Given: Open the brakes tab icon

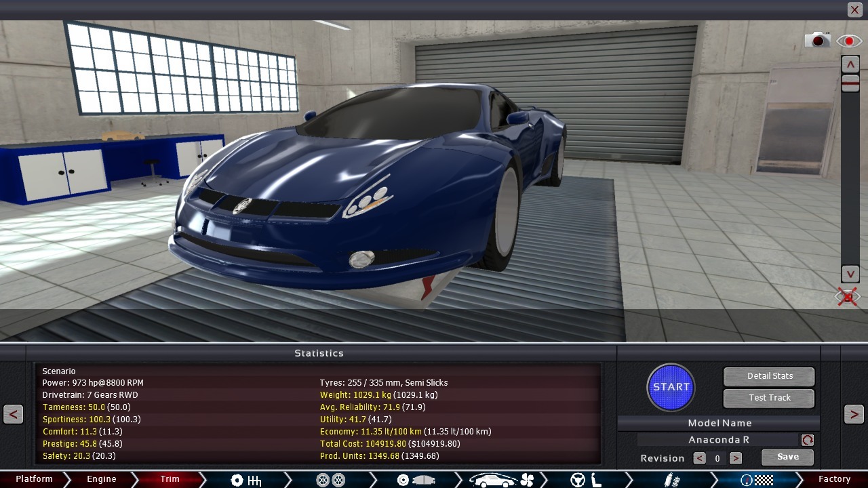Looking at the screenshot, I should [x=415, y=480].
